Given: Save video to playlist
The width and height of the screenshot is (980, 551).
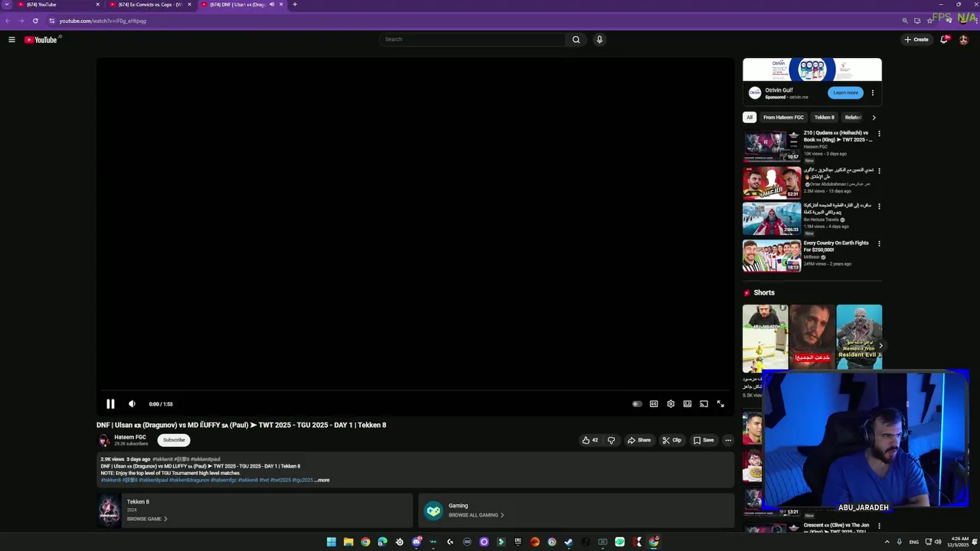Looking at the screenshot, I should pyautogui.click(x=704, y=440).
